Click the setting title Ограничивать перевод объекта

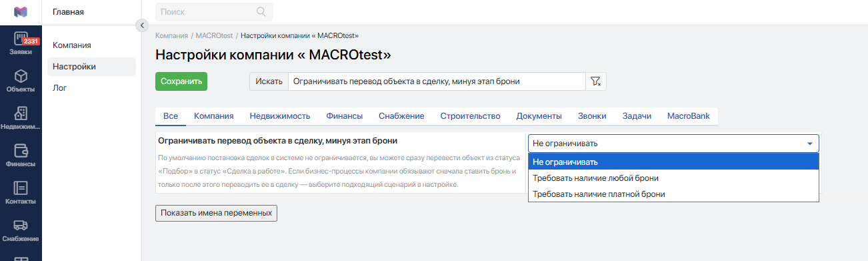pyautogui.click(x=278, y=141)
